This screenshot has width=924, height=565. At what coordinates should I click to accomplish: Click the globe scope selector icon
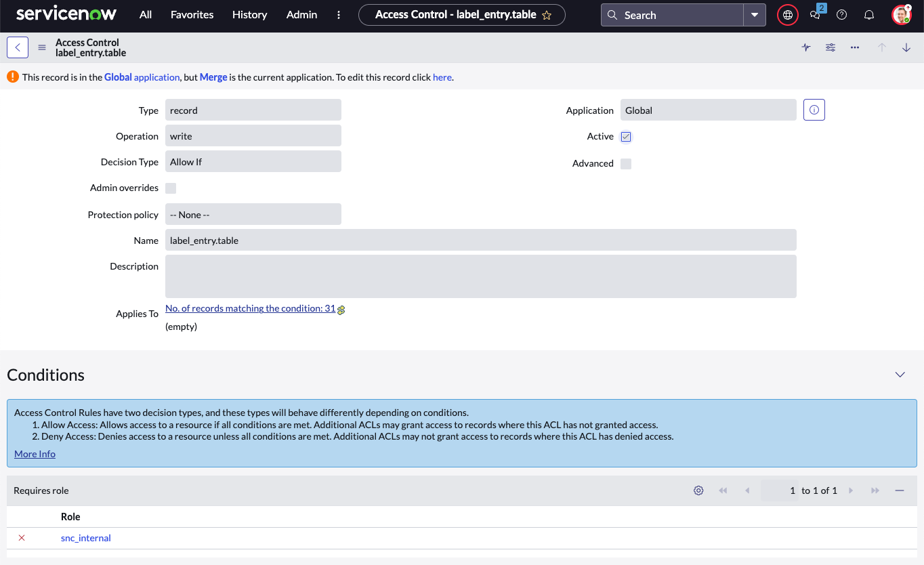point(787,15)
